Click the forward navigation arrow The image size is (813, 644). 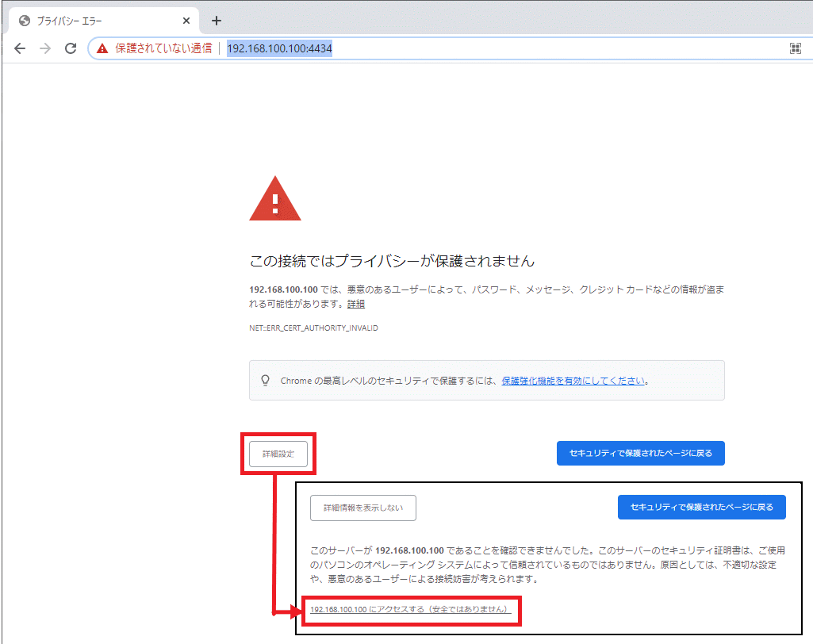pos(45,48)
